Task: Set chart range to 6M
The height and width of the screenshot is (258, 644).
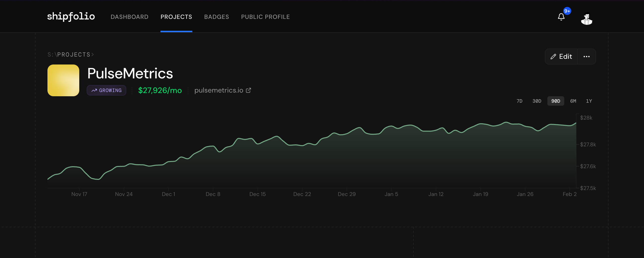Action: (x=573, y=101)
